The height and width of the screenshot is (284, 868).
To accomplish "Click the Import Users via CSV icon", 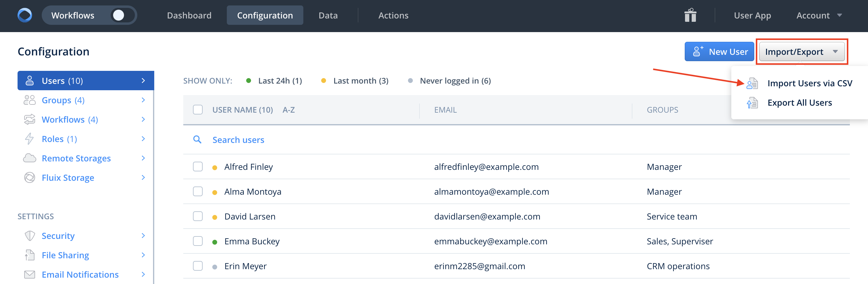I will (x=752, y=83).
